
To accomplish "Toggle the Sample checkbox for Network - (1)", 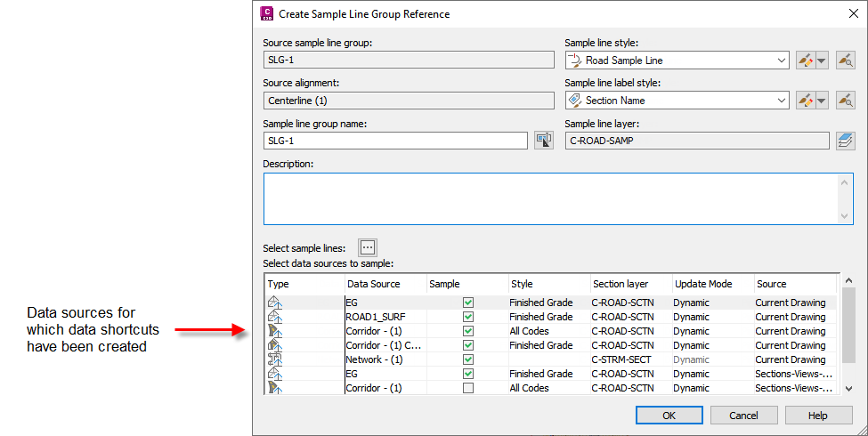I will 468,359.
